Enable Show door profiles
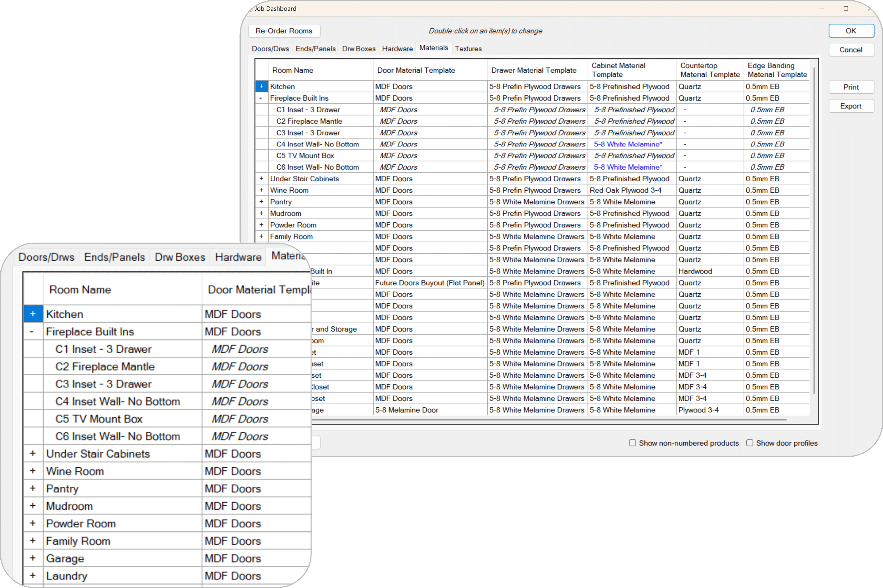 [x=750, y=443]
